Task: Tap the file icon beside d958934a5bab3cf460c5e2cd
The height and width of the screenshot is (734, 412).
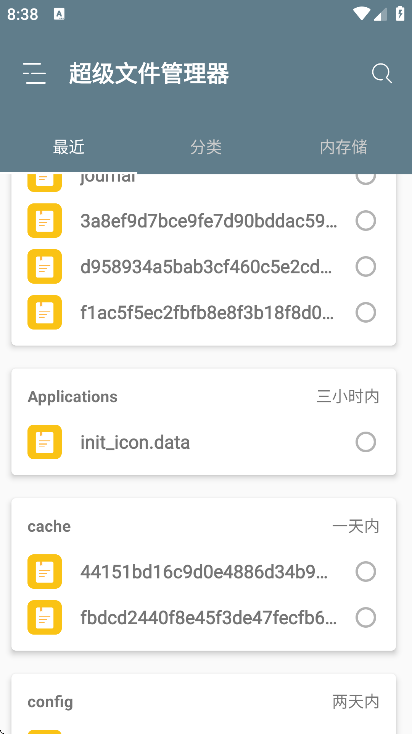Action: [x=44, y=266]
